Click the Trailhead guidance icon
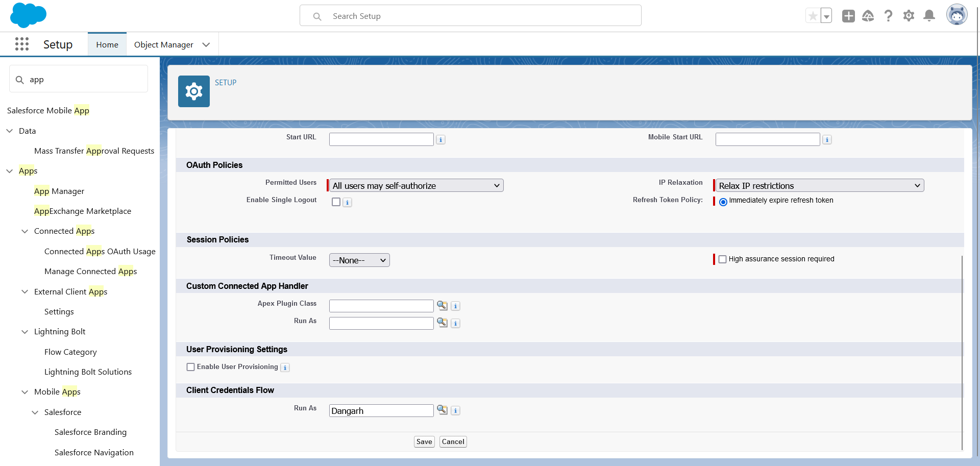Screen dimensions: 980x466 868,16
